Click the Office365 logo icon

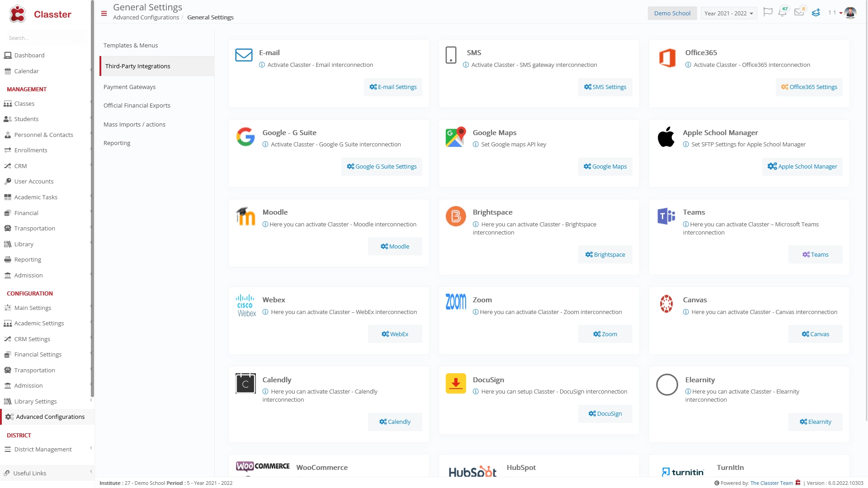coord(667,58)
